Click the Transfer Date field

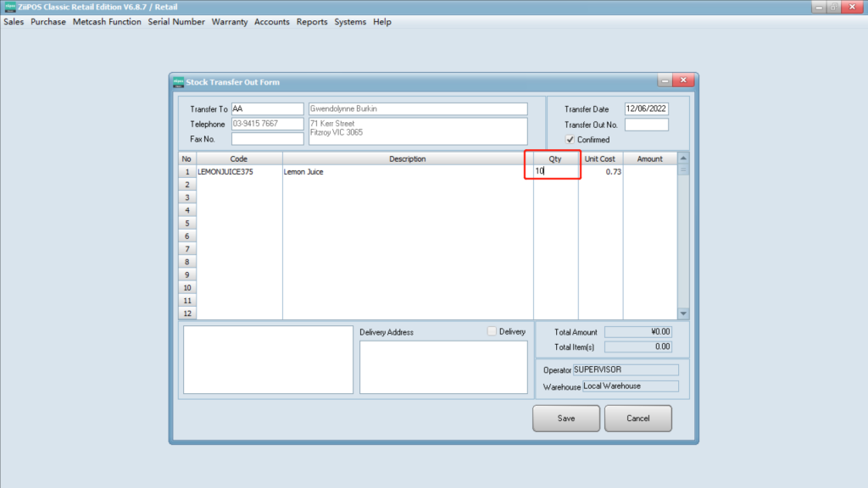click(x=646, y=109)
